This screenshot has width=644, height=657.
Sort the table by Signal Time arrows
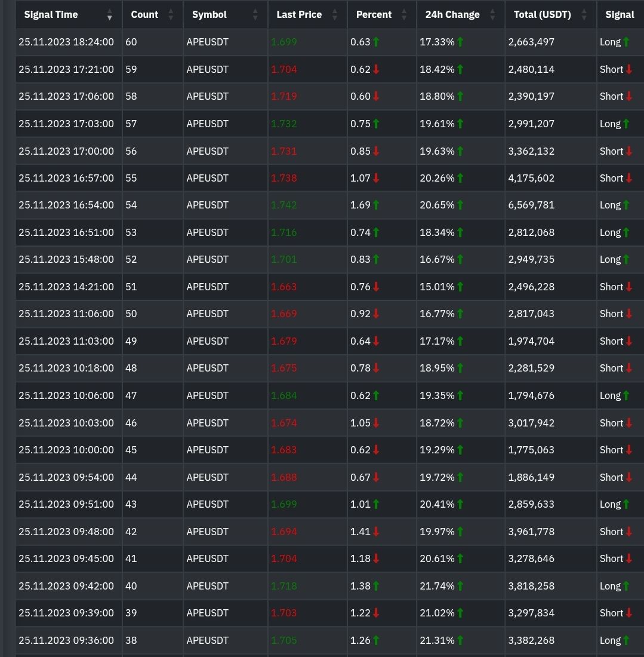pyautogui.click(x=109, y=15)
